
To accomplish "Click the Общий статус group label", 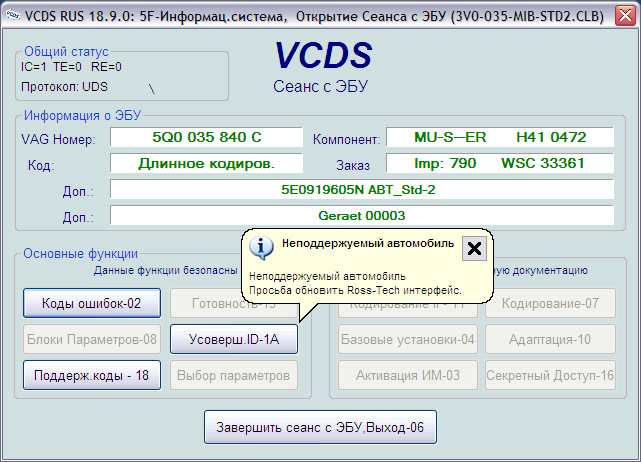I will pos(66,52).
